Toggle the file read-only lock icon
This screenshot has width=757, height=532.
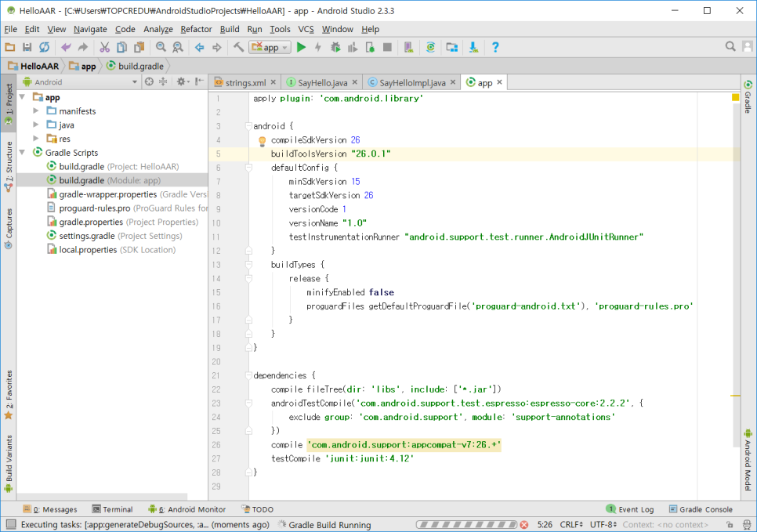point(730,524)
